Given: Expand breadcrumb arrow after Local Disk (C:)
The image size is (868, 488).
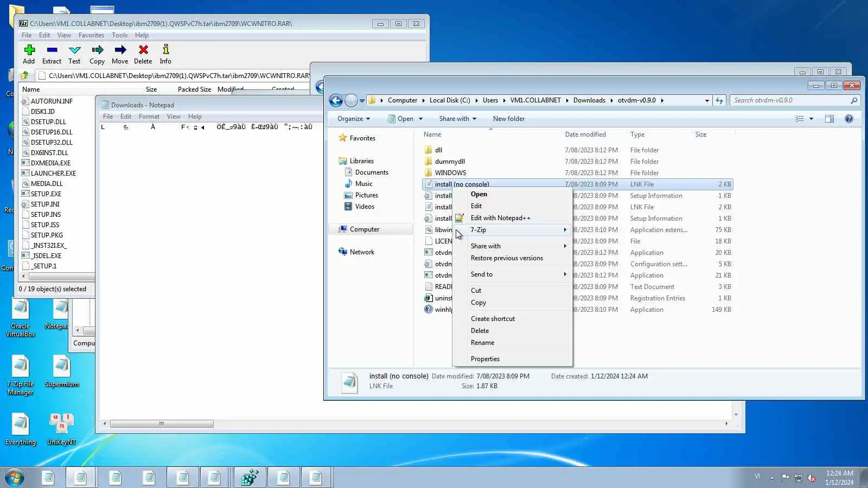Looking at the screenshot, I should [477, 100].
